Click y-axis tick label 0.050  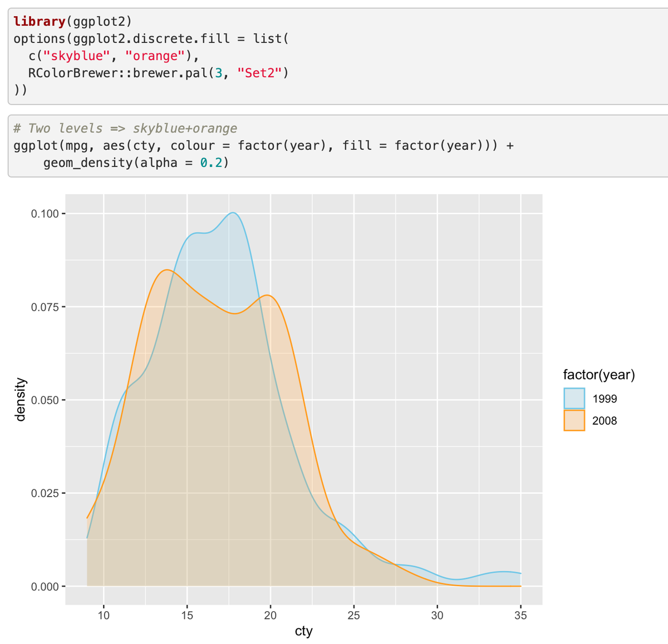coord(45,400)
